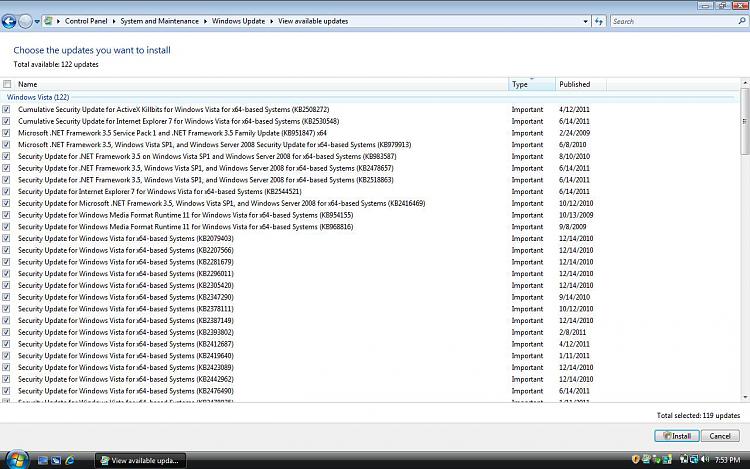Uncheck the KB979913 security update checkbox

point(6,145)
